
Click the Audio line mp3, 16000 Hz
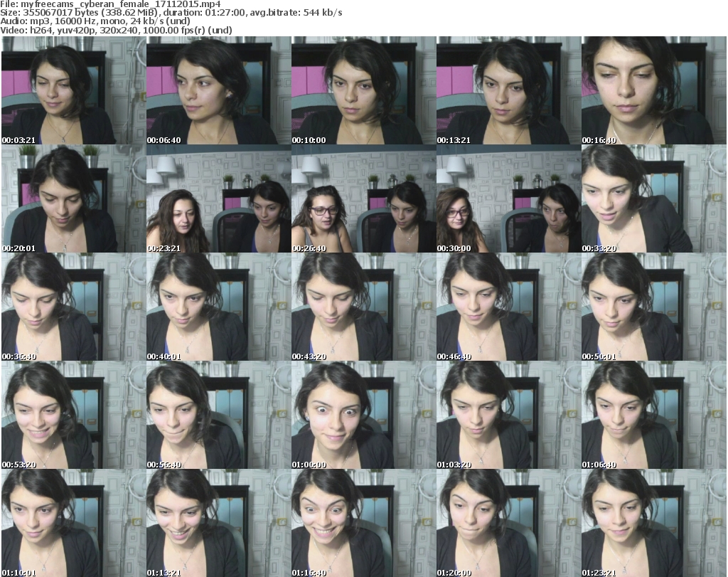[x=95, y=21]
